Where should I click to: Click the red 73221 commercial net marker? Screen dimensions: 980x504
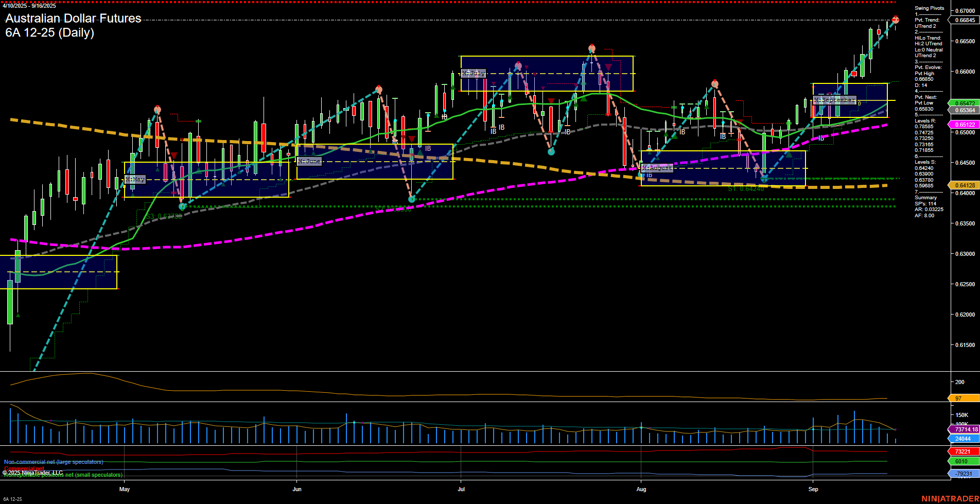click(x=962, y=451)
